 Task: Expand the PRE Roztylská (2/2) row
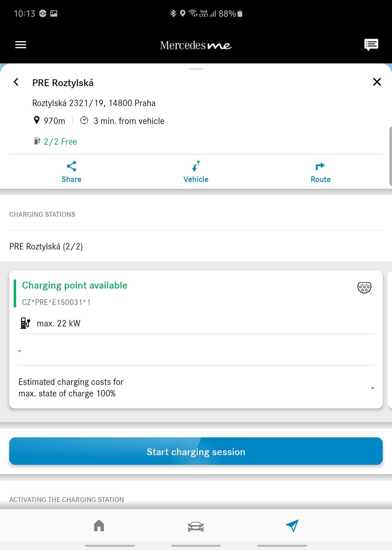pyautogui.click(x=46, y=246)
